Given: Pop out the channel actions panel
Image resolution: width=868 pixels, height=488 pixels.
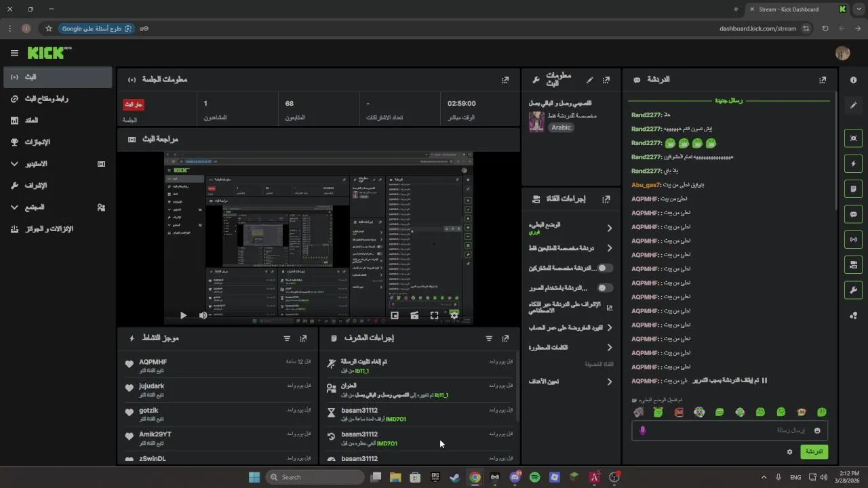Looking at the screenshot, I should (606, 199).
